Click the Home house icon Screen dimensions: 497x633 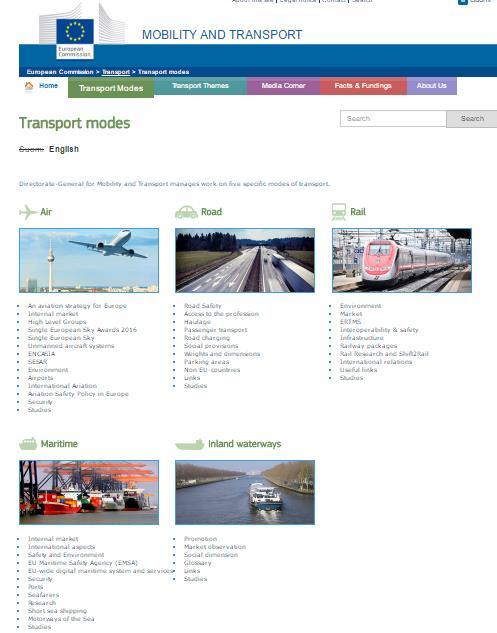[x=29, y=86]
